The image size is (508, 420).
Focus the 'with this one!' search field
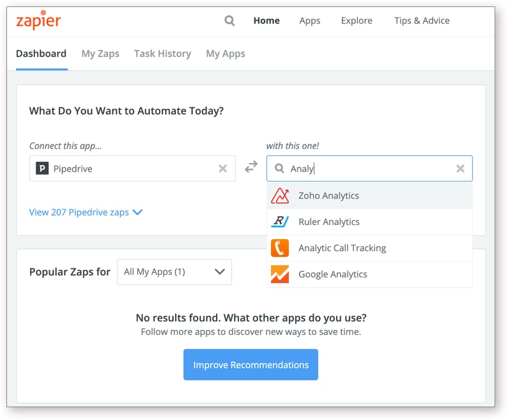(x=371, y=169)
